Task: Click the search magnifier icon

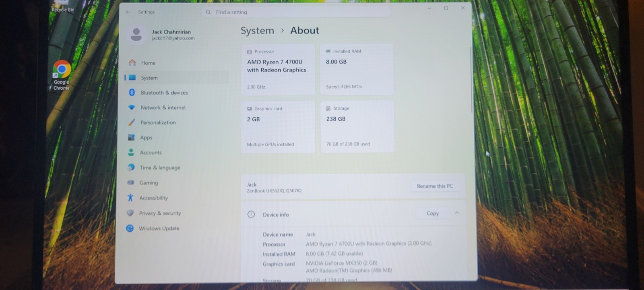Action: [x=208, y=12]
